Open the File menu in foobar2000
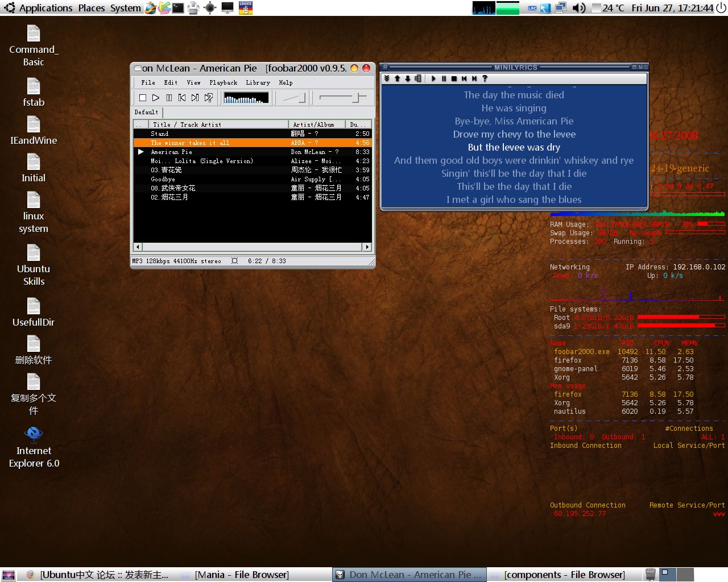Image resolution: width=728 pixels, height=582 pixels. 148,82
